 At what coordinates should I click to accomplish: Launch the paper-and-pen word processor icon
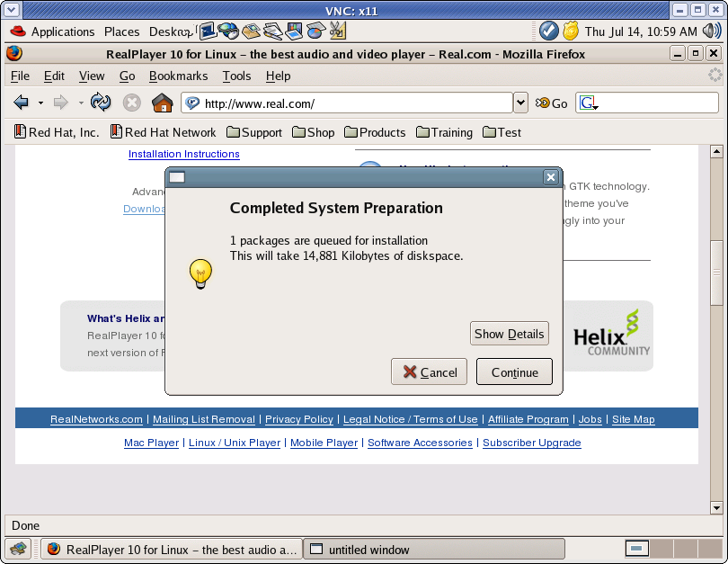(x=273, y=31)
